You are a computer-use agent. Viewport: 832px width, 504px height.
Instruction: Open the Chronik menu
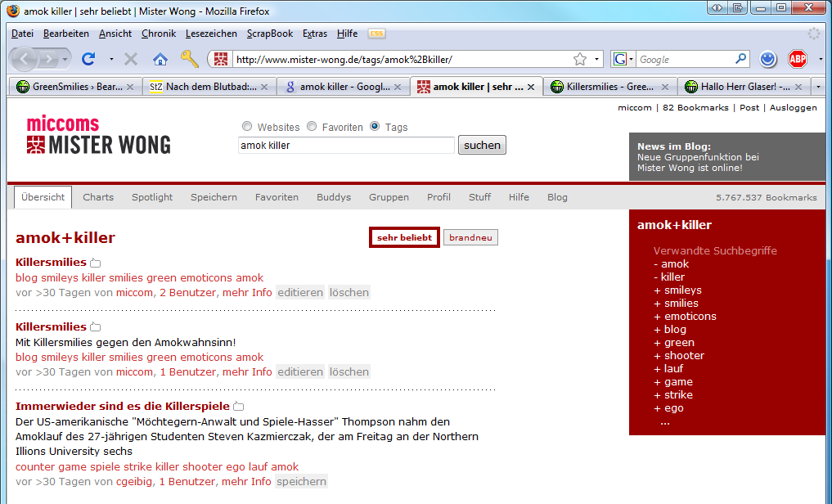click(x=158, y=34)
